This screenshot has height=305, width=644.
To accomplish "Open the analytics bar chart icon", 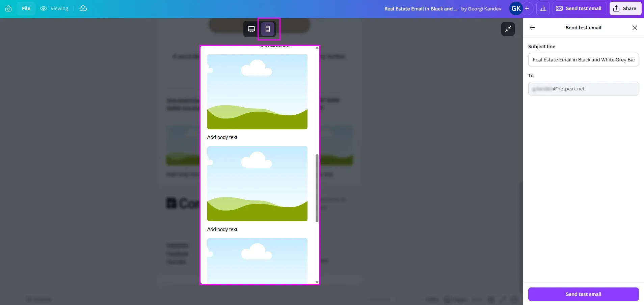I will click(543, 8).
